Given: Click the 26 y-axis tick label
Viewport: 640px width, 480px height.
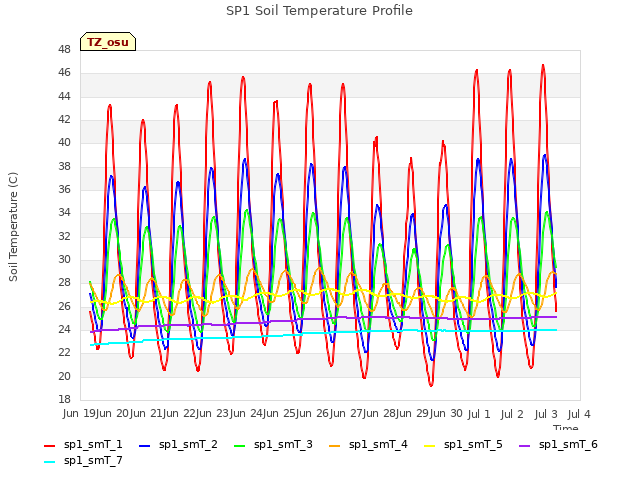Looking at the screenshot, I should (x=64, y=306).
